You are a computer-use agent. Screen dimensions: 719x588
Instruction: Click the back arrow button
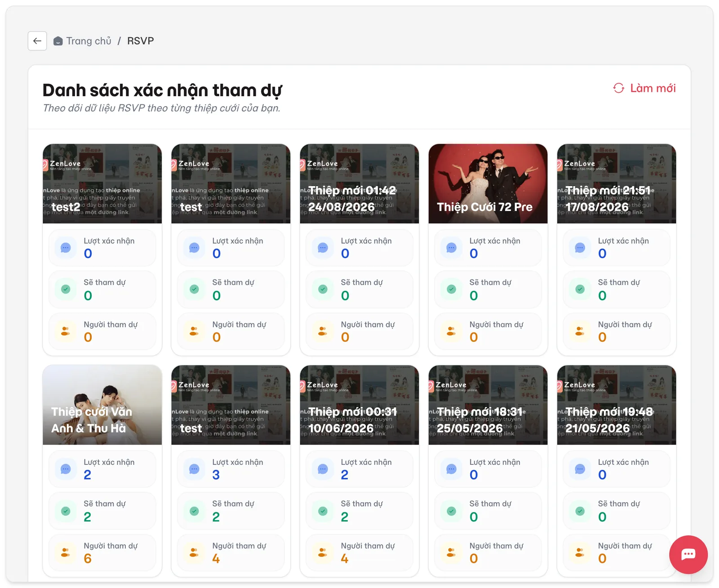[x=37, y=41]
